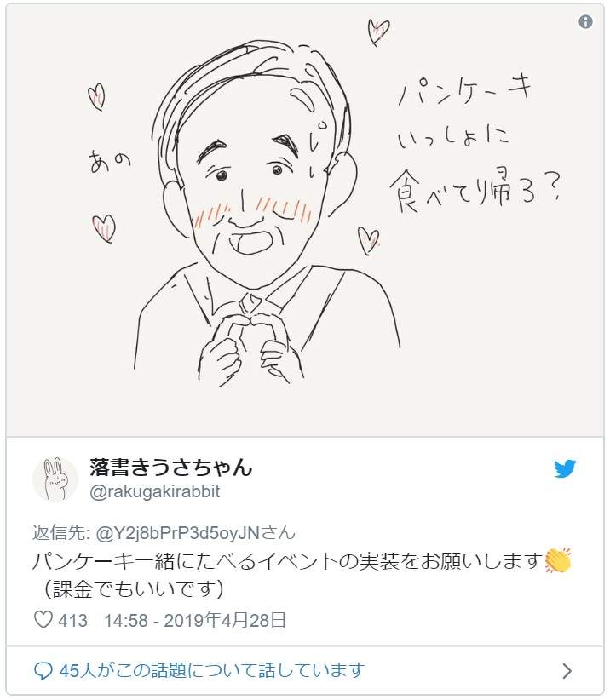Click the speech bubble conversation icon
Viewport: 610px width, 700px height.
pos(43,670)
